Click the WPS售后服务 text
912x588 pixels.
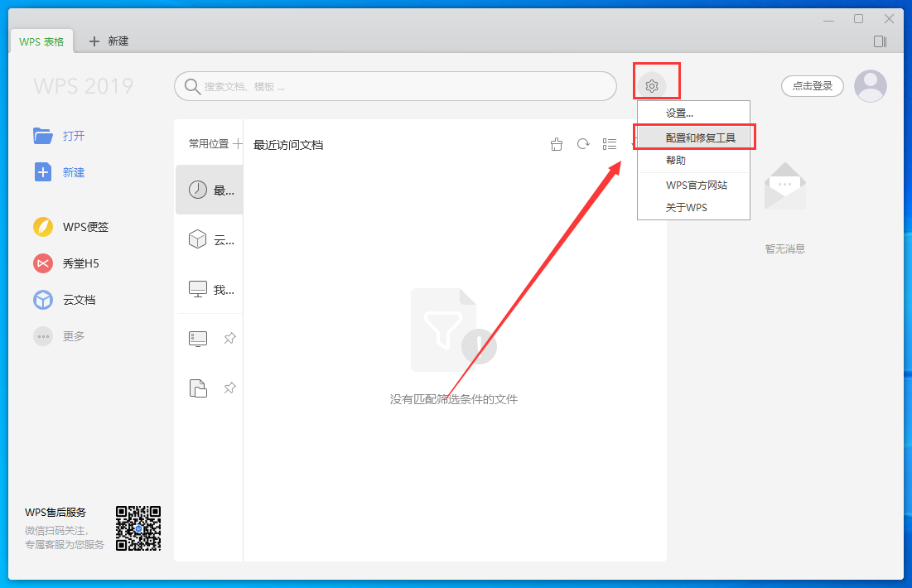[55, 513]
